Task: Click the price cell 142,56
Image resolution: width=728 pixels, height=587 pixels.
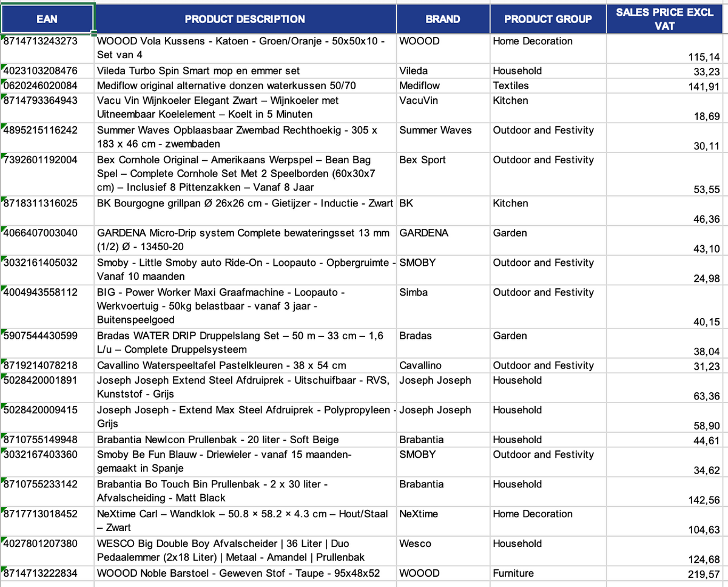Action: [x=665, y=491]
